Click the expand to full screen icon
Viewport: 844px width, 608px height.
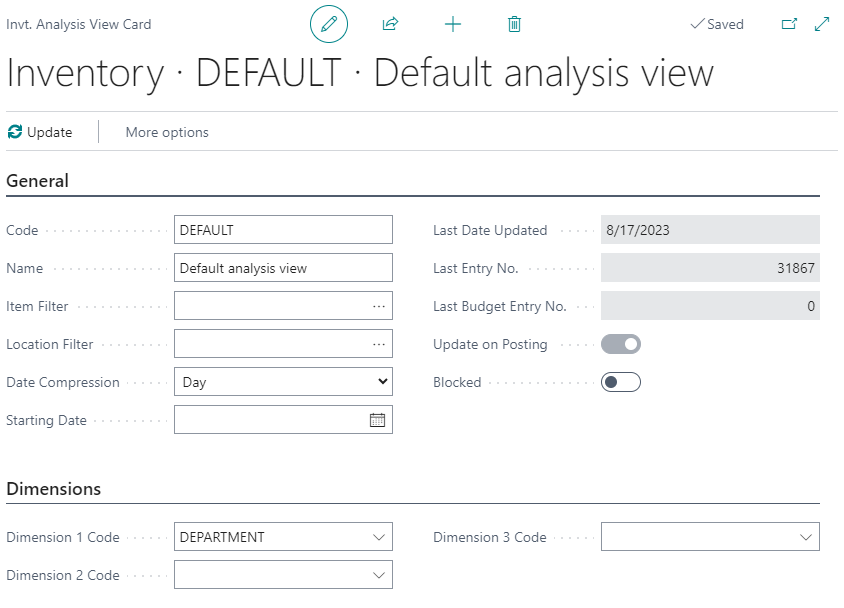pos(822,24)
